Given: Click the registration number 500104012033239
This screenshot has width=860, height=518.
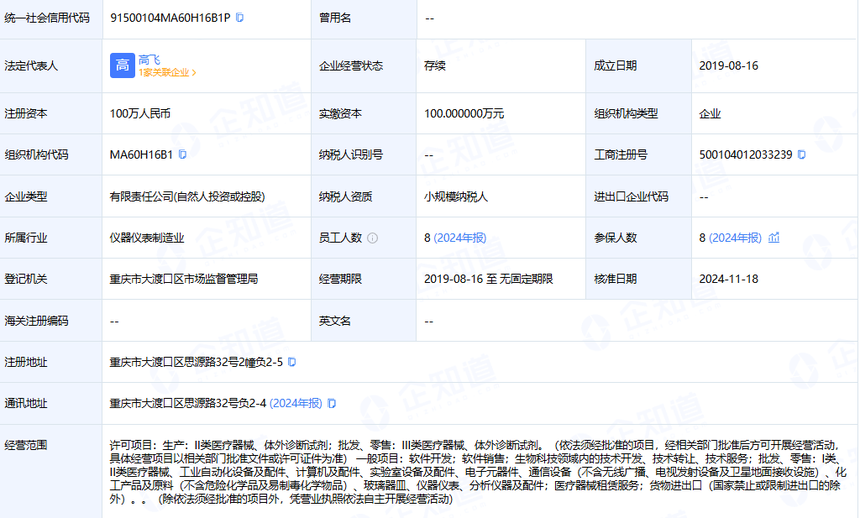Looking at the screenshot, I should pyautogui.click(x=746, y=155).
